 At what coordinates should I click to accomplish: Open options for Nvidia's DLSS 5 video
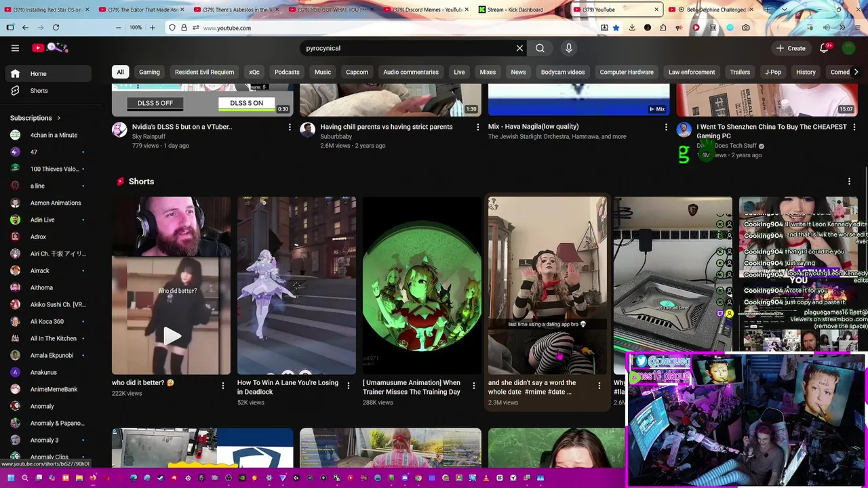coord(290,127)
